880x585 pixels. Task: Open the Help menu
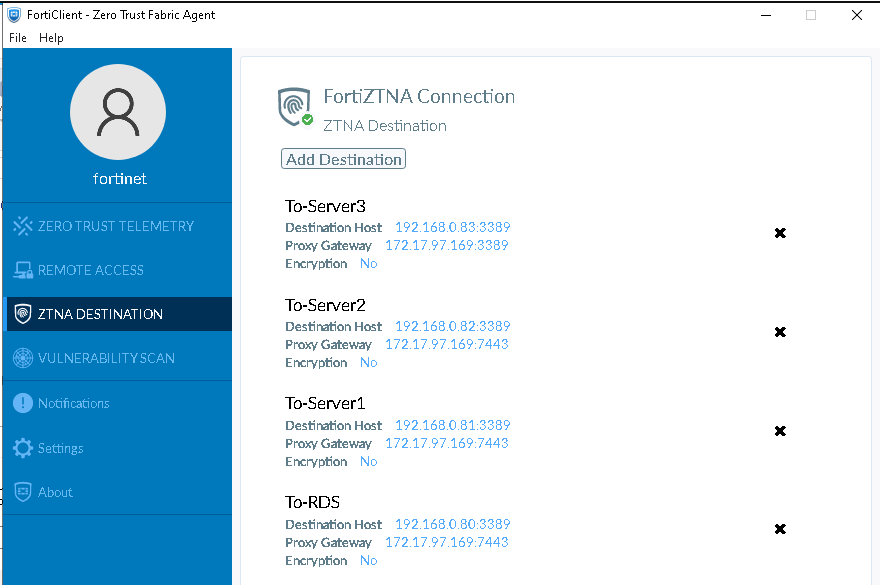point(51,38)
